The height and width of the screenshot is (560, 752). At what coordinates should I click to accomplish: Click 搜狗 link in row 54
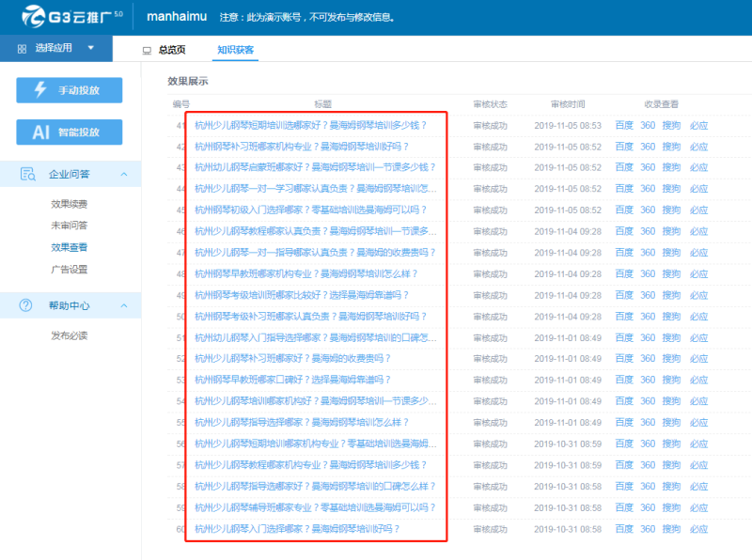pyautogui.click(x=671, y=401)
